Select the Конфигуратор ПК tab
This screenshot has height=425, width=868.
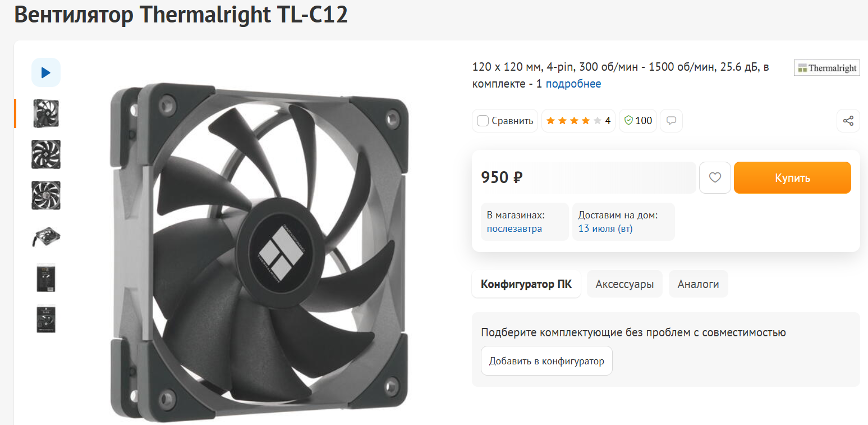[526, 284]
